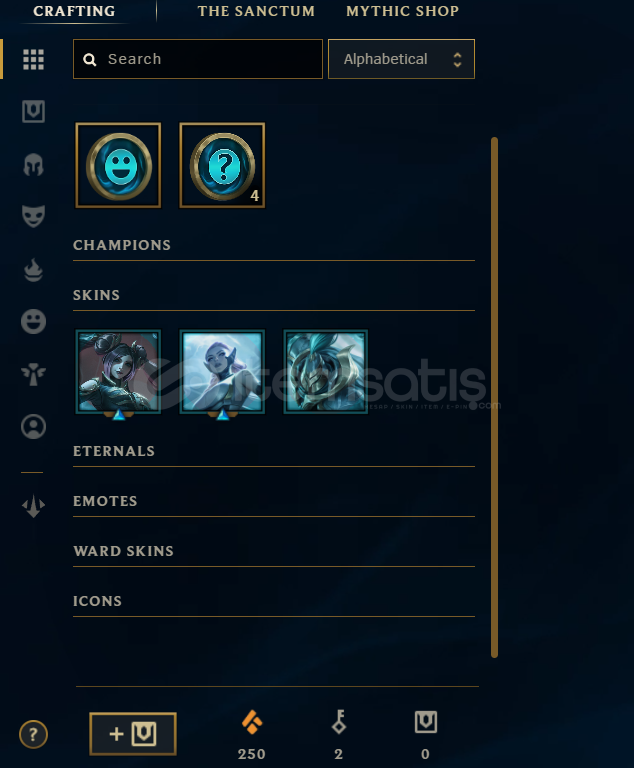The height and width of the screenshot is (768, 634).
Task: Click inside the loot Search field
Action: click(198, 59)
